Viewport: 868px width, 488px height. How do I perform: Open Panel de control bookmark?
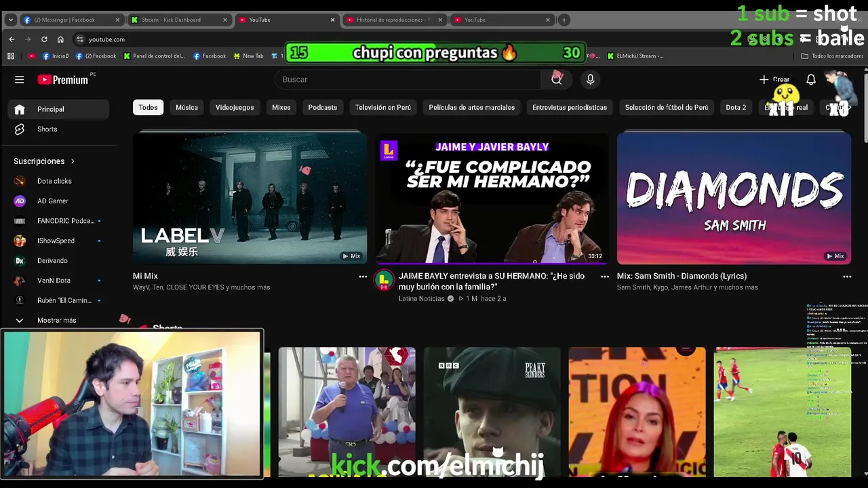click(x=155, y=56)
